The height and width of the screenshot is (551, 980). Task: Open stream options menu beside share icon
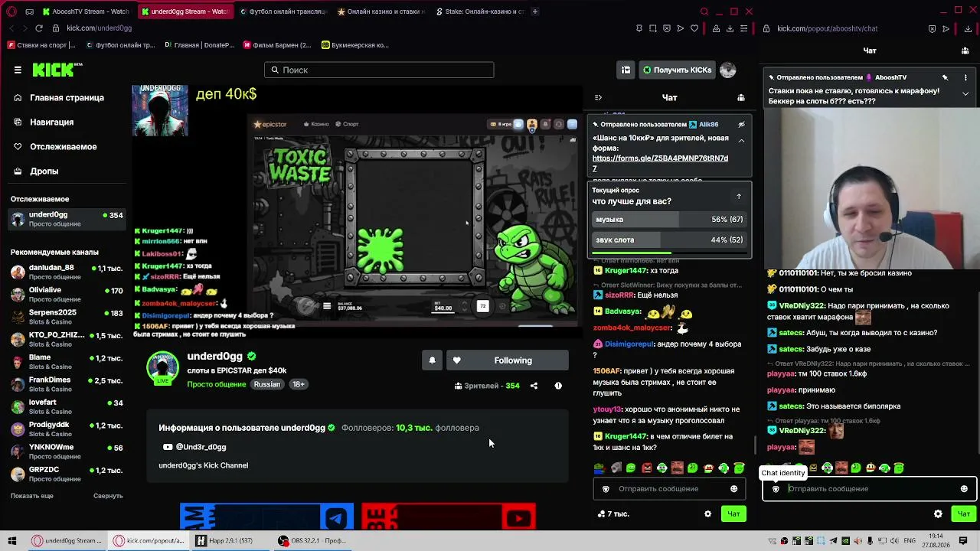[558, 386]
